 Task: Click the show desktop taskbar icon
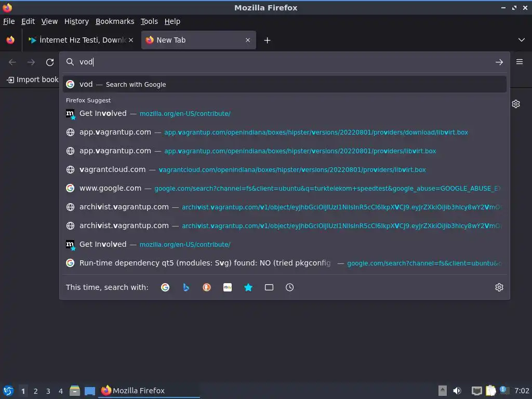pos(90,391)
